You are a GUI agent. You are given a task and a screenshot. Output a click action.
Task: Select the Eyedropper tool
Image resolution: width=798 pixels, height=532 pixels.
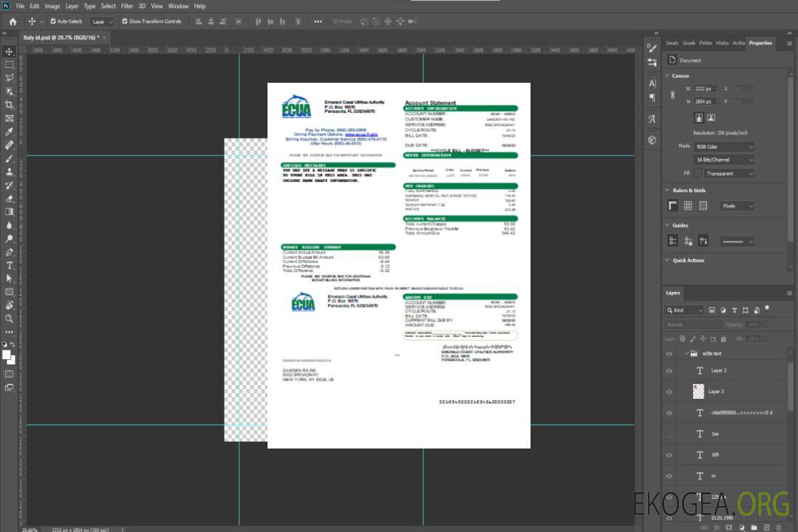10,132
